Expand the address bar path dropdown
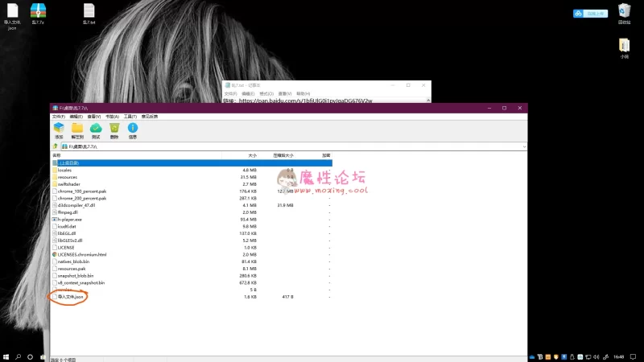This screenshot has width=644, height=362. (x=524, y=146)
